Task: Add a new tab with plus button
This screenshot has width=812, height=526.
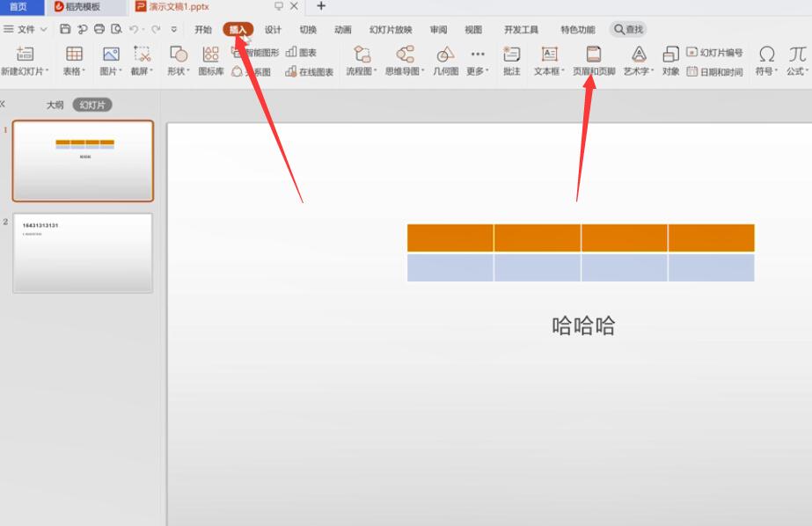Action: click(321, 6)
